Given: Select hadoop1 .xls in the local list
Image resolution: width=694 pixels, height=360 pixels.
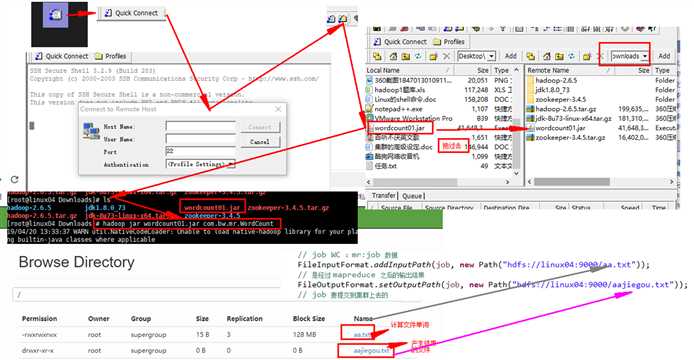Looking at the screenshot, I should tap(400, 90).
